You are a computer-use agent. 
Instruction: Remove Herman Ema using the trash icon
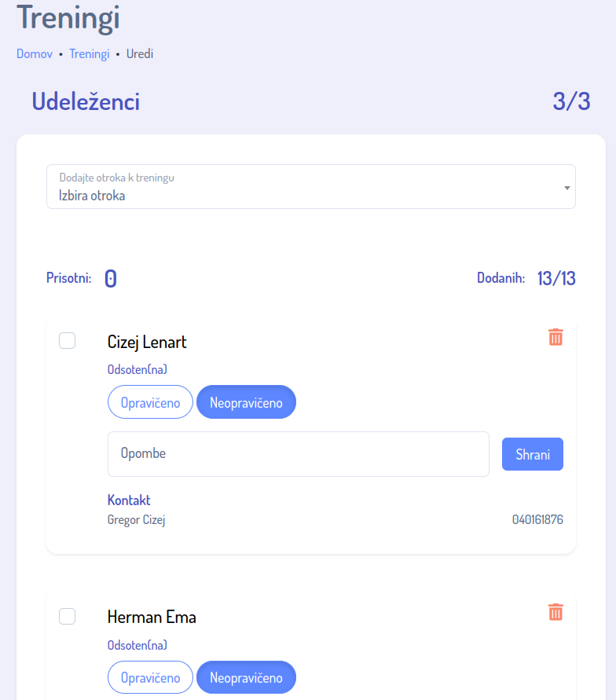tap(555, 612)
